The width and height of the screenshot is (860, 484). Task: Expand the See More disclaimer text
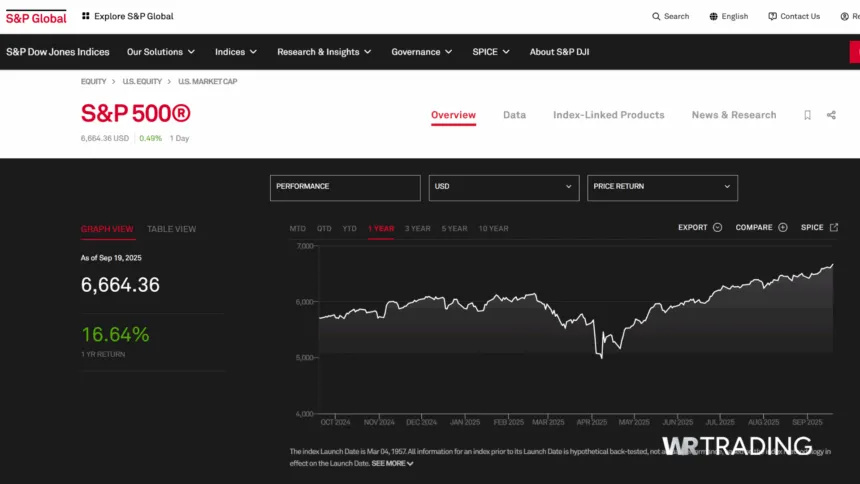click(392, 464)
